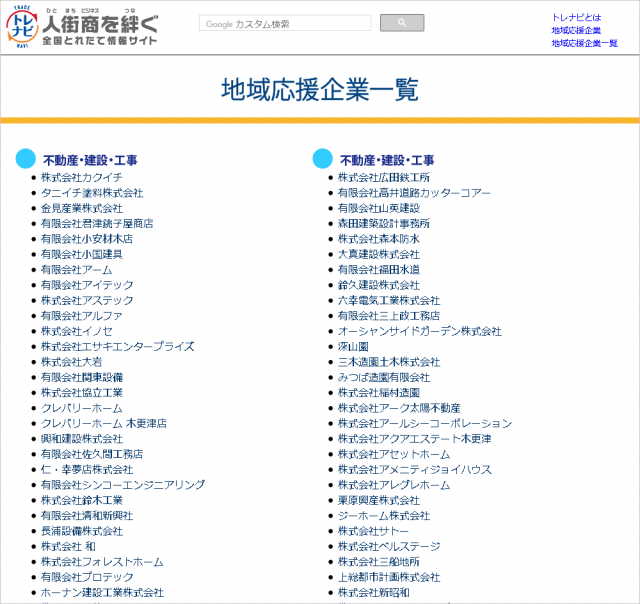Click the right column blue circle icon
This screenshot has width=640, height=604.
pyautogui.click(x=322, y=159)
